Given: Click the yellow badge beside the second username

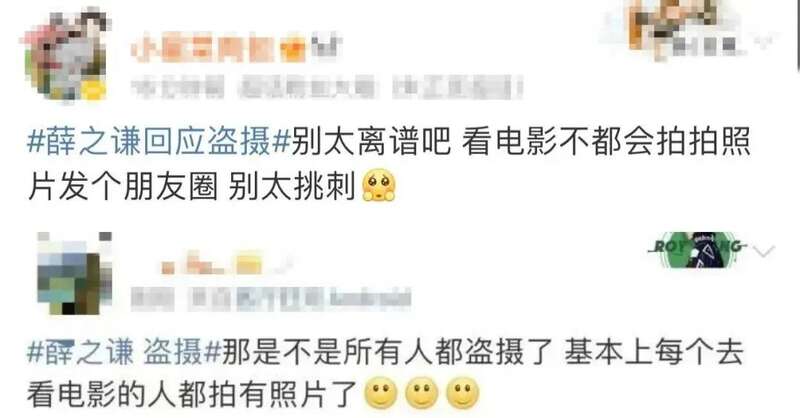Looking at the screenshot, I should point(248,263).
